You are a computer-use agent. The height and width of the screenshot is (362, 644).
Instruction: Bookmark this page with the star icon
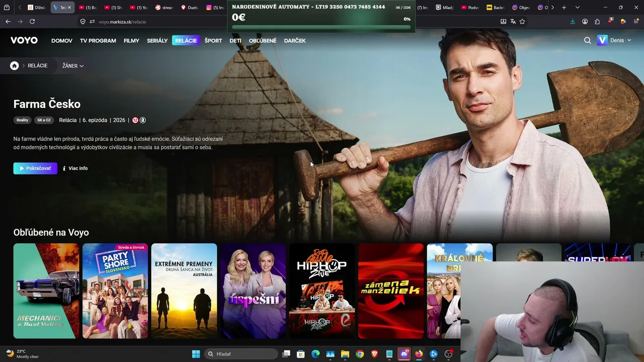coord(522,22)
